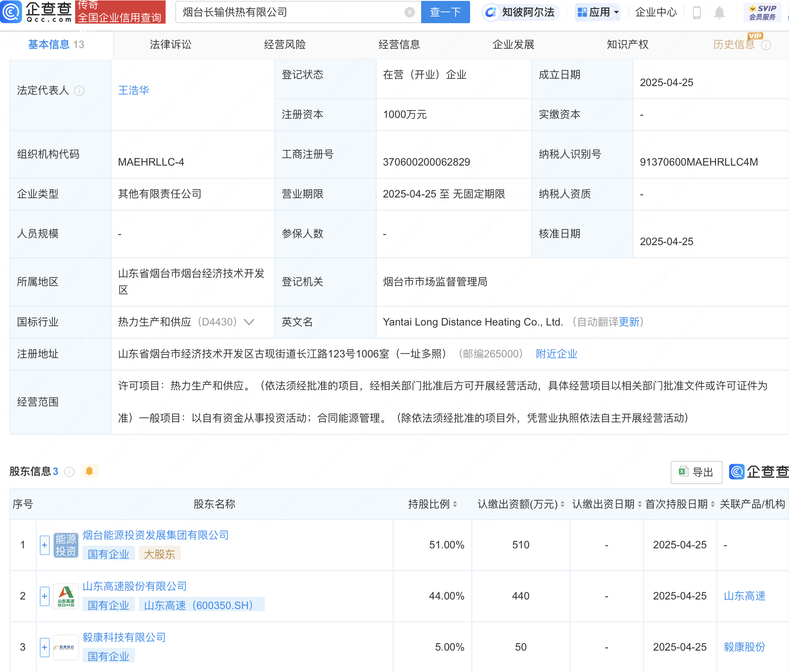Switch to the 企业发展 tab

pyautogui.click(x=513, y=45)
